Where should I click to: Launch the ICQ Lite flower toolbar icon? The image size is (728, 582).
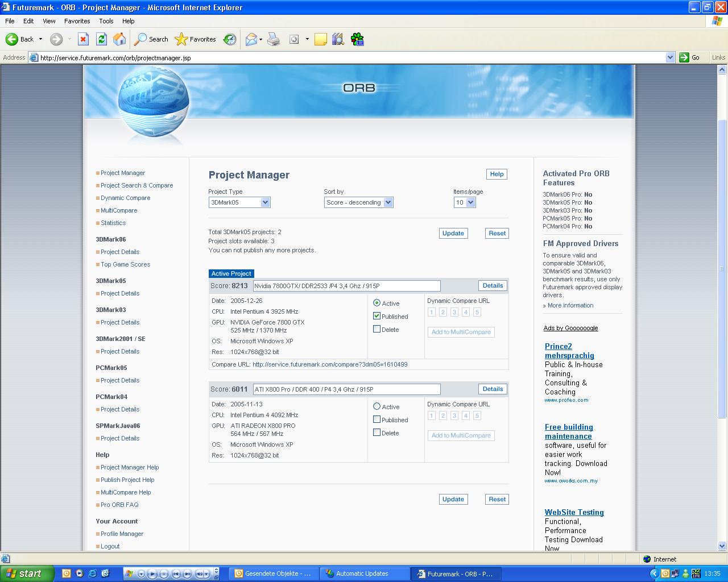[x=357, y=39]
